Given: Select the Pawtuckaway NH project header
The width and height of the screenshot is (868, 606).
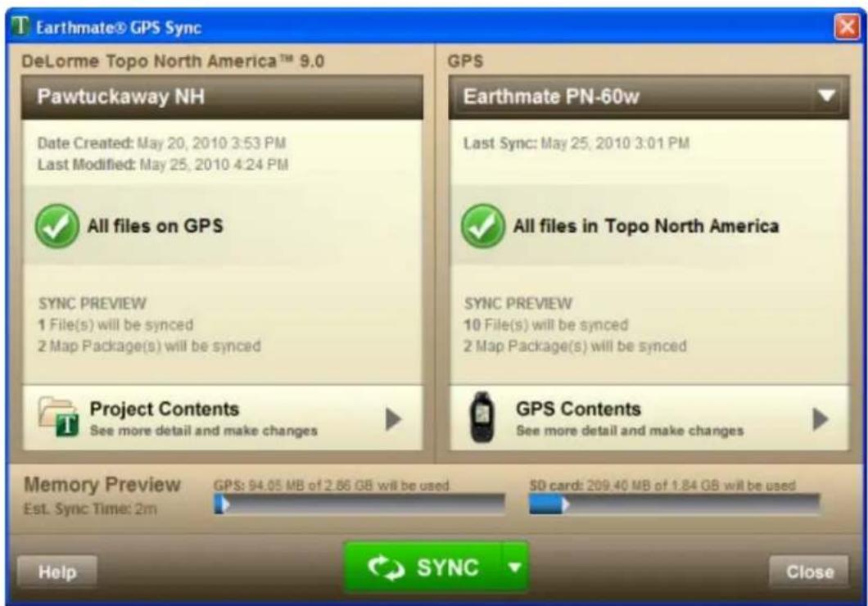Looking at the screenshot, I should pos(222,97).
